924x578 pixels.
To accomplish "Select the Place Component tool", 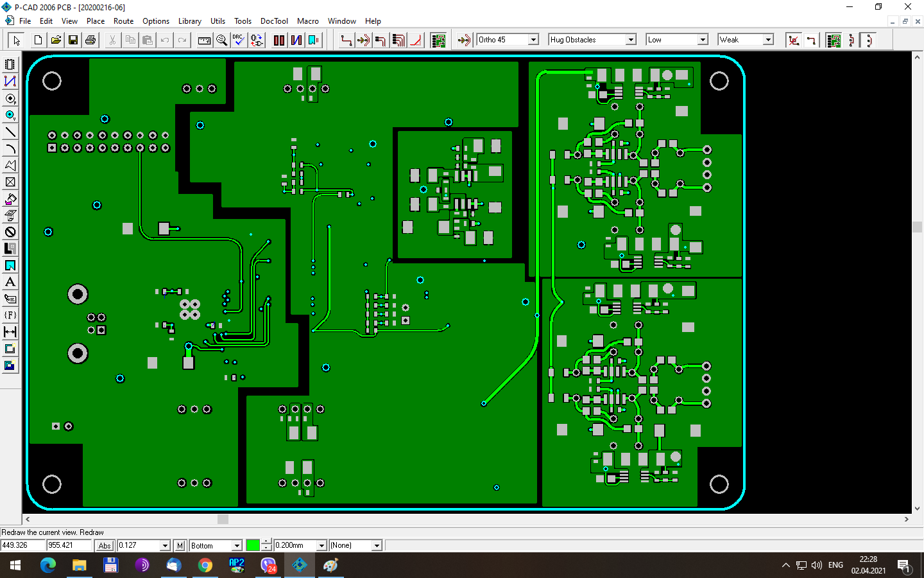I will click(10, 65).
